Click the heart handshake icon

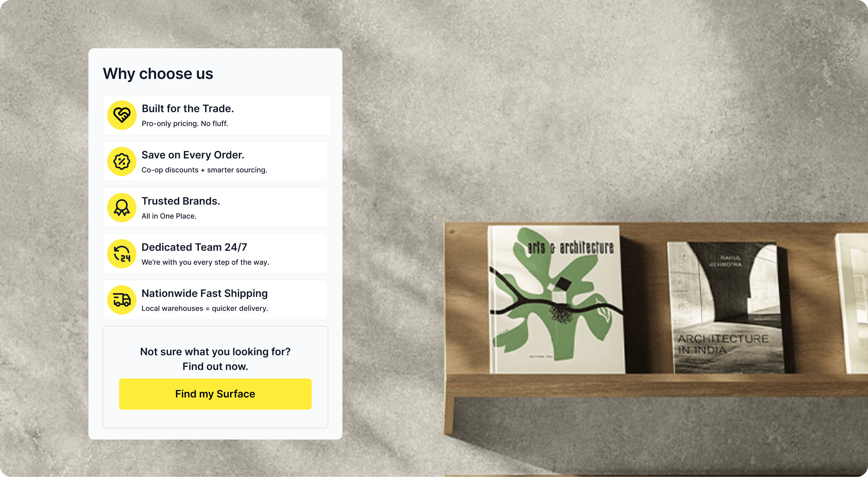122,115
